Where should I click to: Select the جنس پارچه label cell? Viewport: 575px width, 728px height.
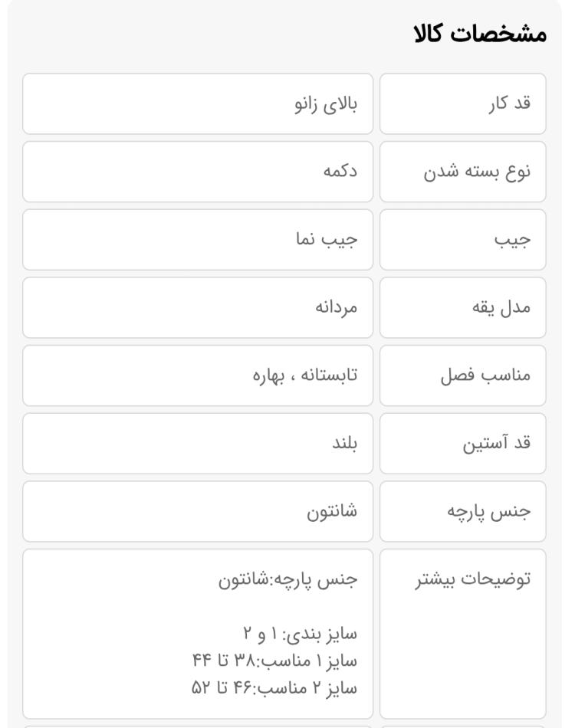[462, 511]
